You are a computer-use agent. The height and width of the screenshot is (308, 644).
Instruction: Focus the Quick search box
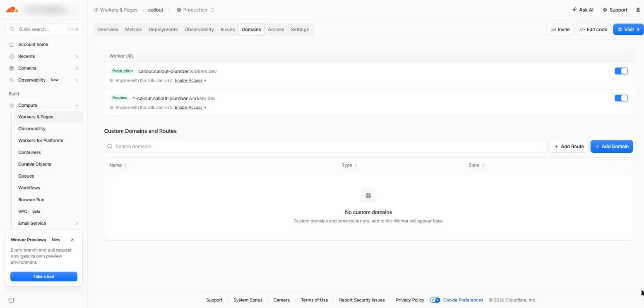click(43, 29)
